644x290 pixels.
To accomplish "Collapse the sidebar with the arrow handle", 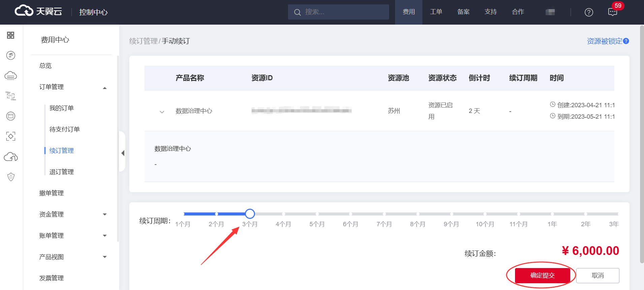I will [123, 153].
